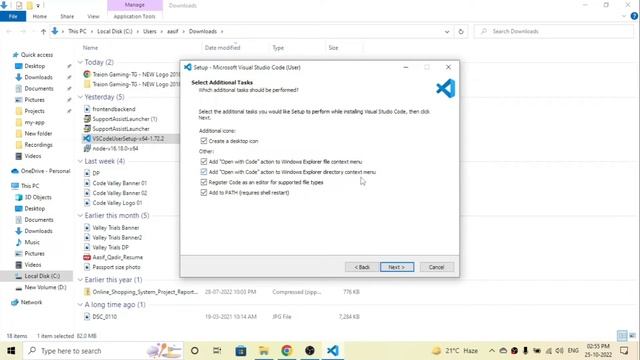Open the address bar history dropdown
640x360 pixels.
447,31
